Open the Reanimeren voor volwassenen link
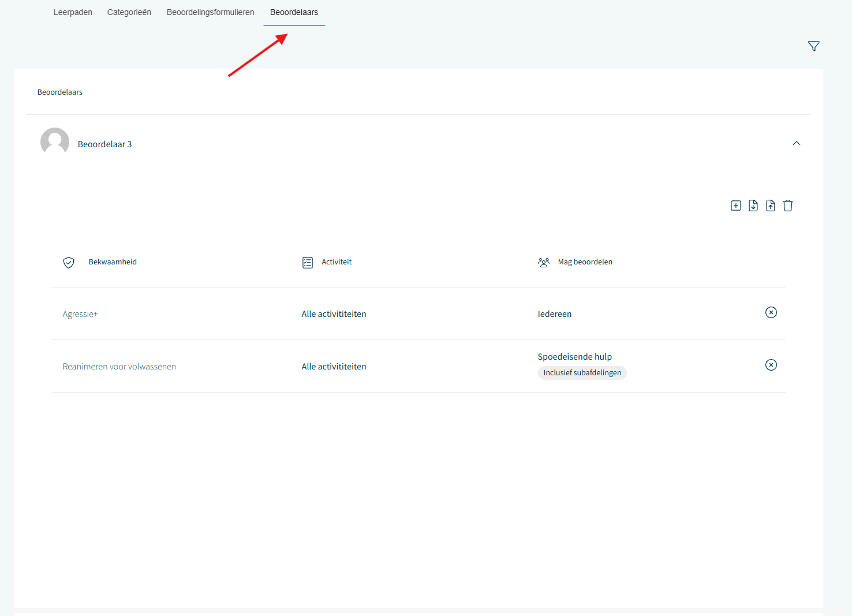Image resolution: width=852 pixels, height=616 pixels. [119, 367]
